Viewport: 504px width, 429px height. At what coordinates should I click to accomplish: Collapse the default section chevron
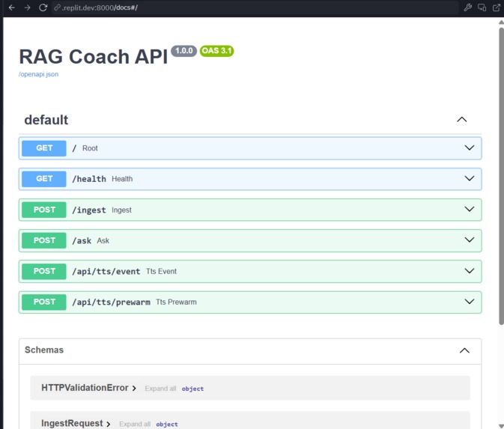click(462, 120)
